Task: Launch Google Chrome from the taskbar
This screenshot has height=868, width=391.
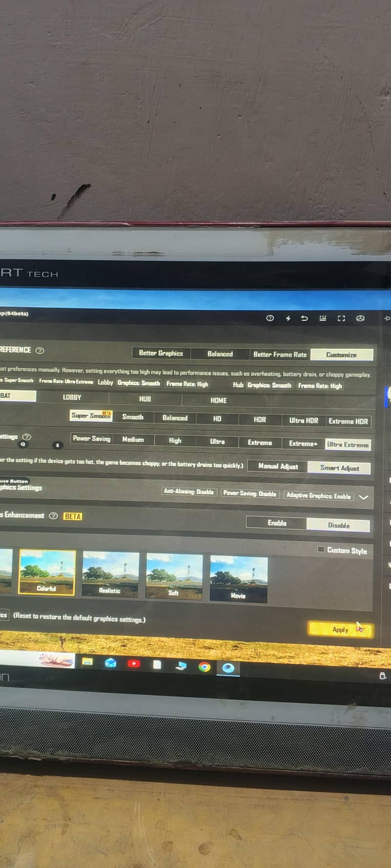Action: click(204, 667)
